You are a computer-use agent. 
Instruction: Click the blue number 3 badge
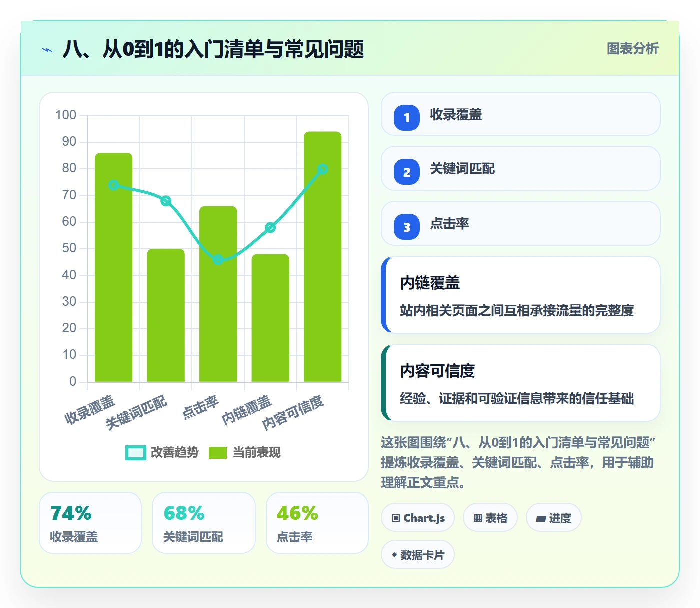(x=407, y=227)
